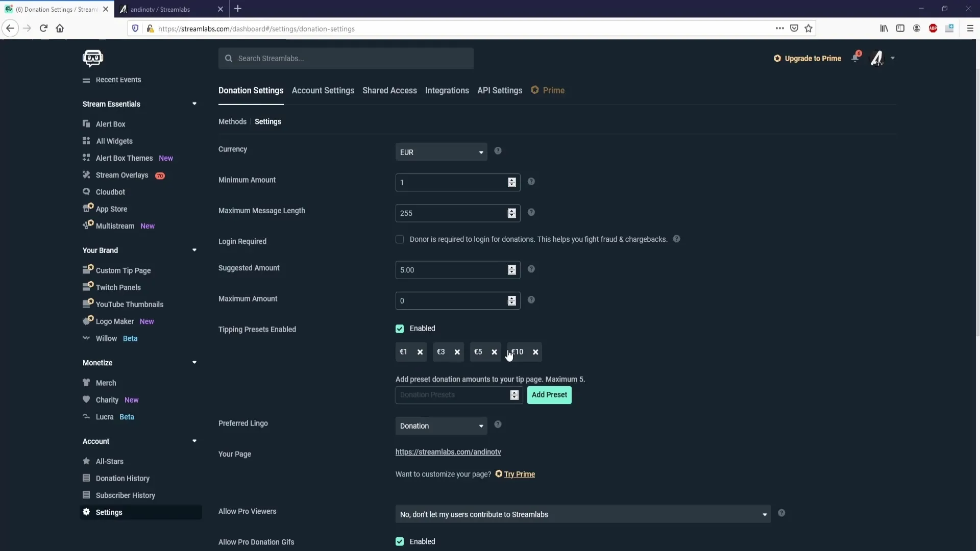Viewport: 980px width, 551px height.
Task: Open the Allow Pro Viewers dropdown
Action: (x=583, y=514)
